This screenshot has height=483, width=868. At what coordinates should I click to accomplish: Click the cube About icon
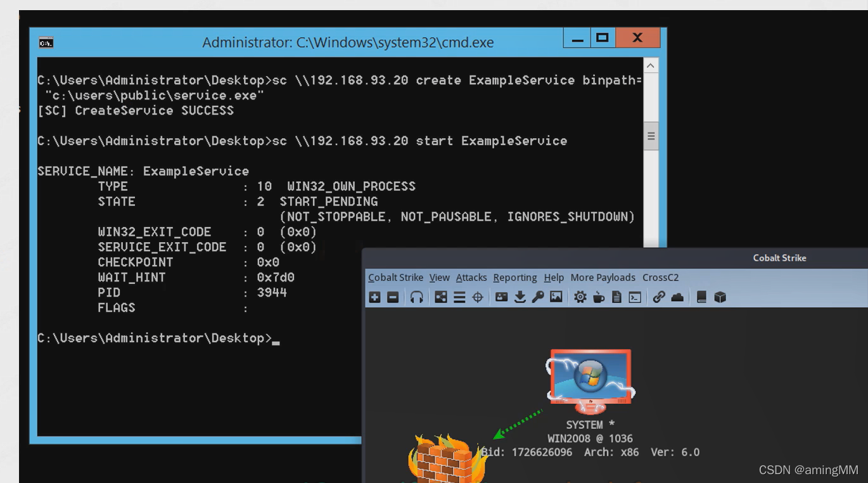(x=720, y=297)
